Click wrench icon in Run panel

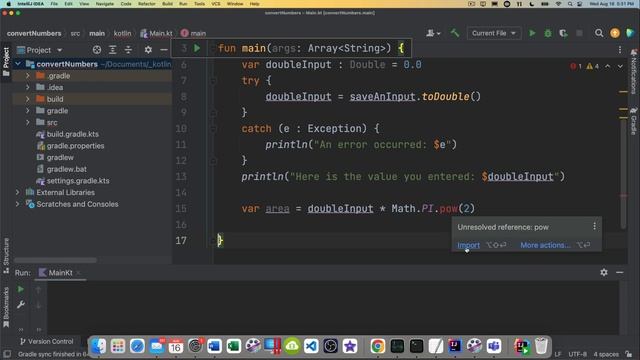(20, 304)
